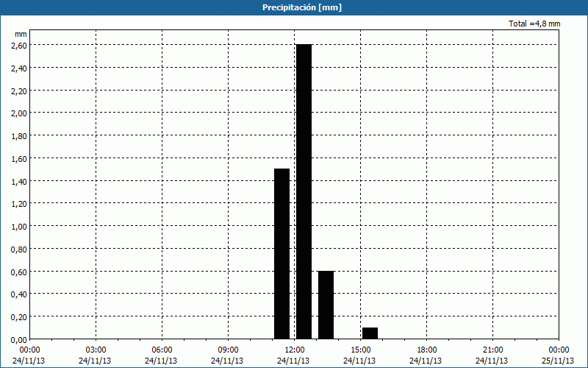Viewport: 588px width, 368px height.
Task: Select the bar reaching 0,60 mm
Action: pyautogui.click(x=326, y=305)
